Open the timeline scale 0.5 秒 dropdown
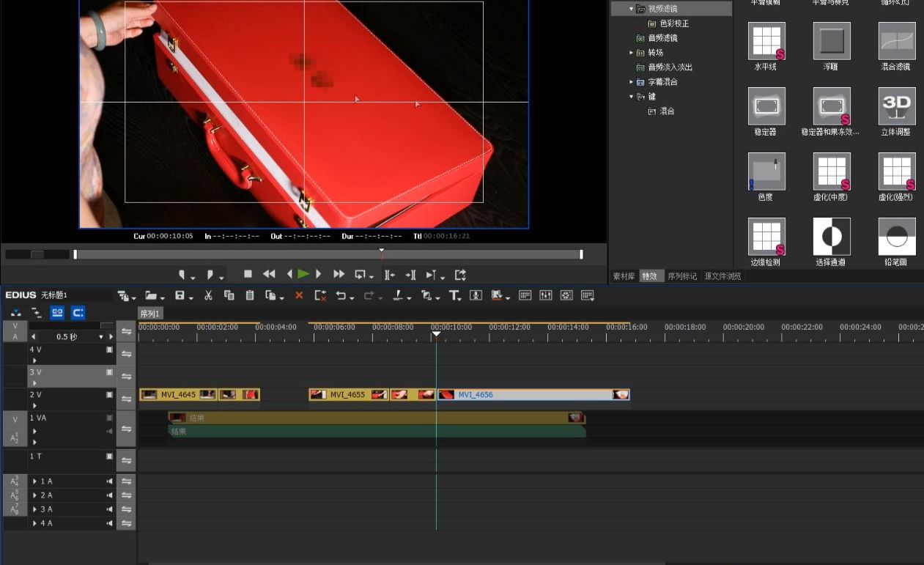This screenshot has width=924, height=565. coord(101,337)
